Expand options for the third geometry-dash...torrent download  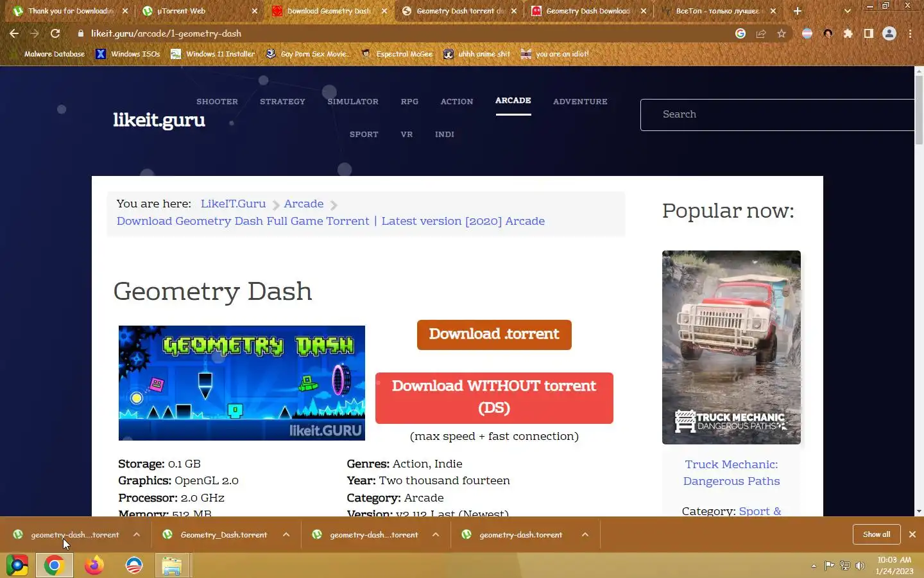point(436,535)
